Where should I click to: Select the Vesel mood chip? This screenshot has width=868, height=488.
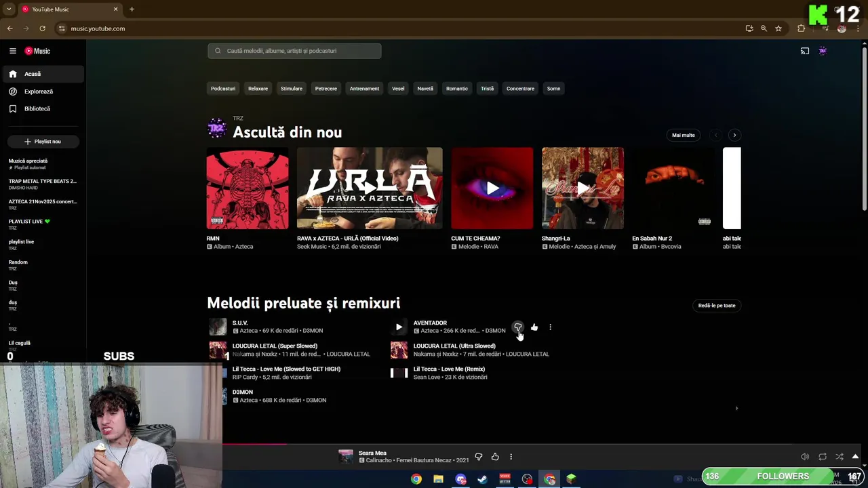tap(398, 89)
